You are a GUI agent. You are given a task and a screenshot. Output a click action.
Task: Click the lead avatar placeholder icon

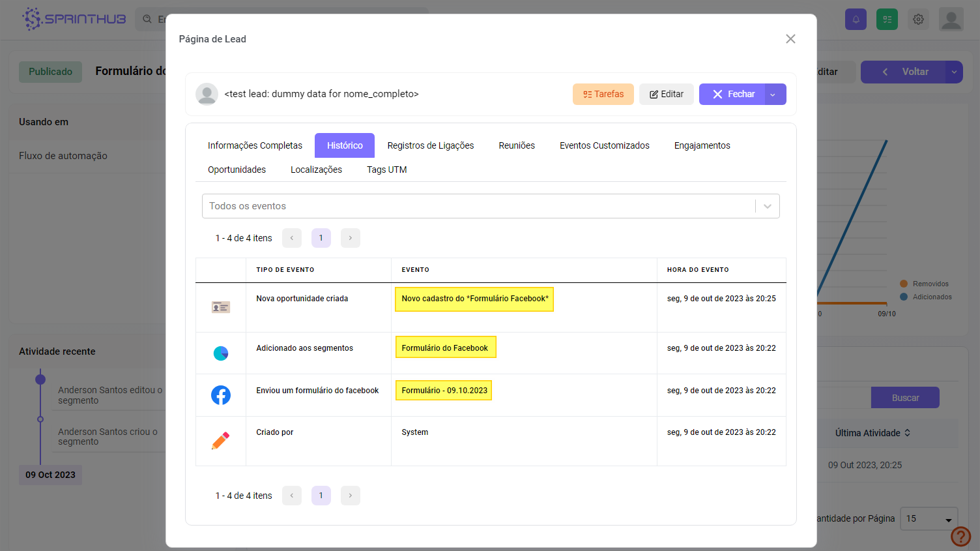pos(207,94)
